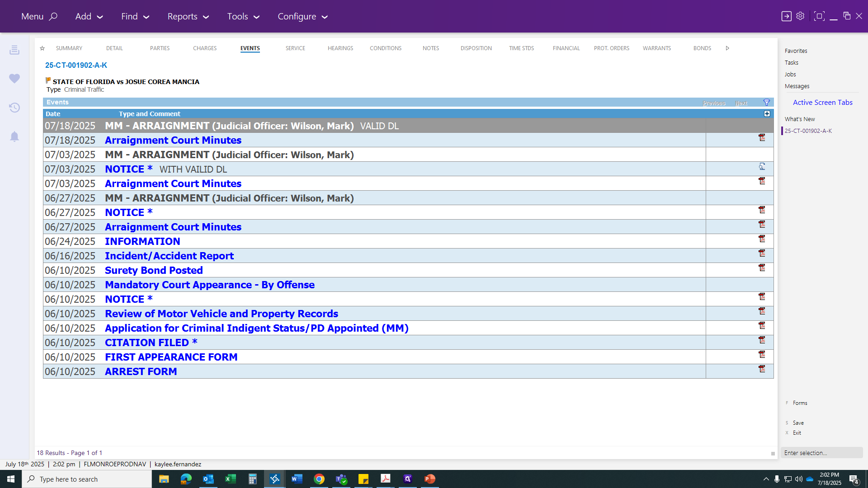
Task: Open the sidebar notifications bell icon
Action: (x=14, y=136)
